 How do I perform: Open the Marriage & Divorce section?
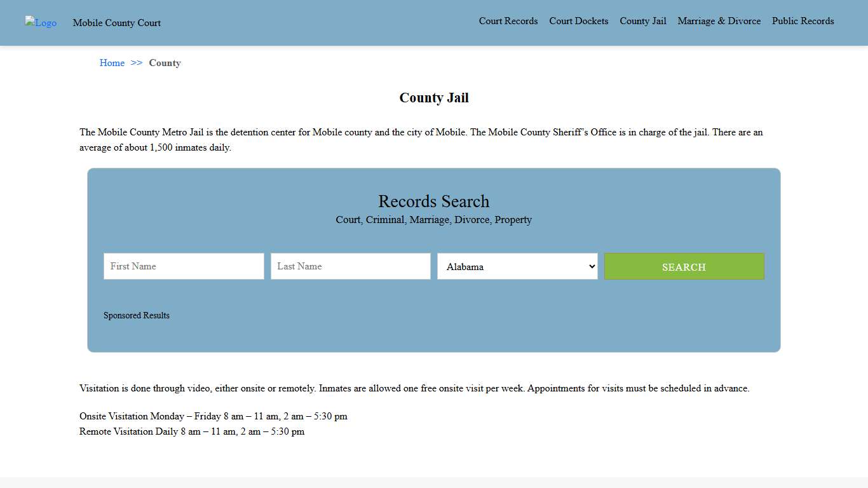(x=719, y=21)
